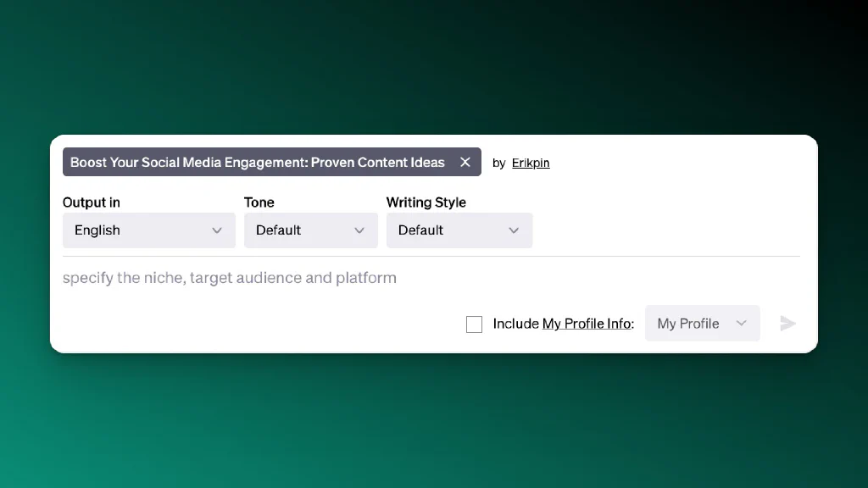Click the 'Tone' label heading
Viewport: 868px width, 488px height.
[259, 202]
